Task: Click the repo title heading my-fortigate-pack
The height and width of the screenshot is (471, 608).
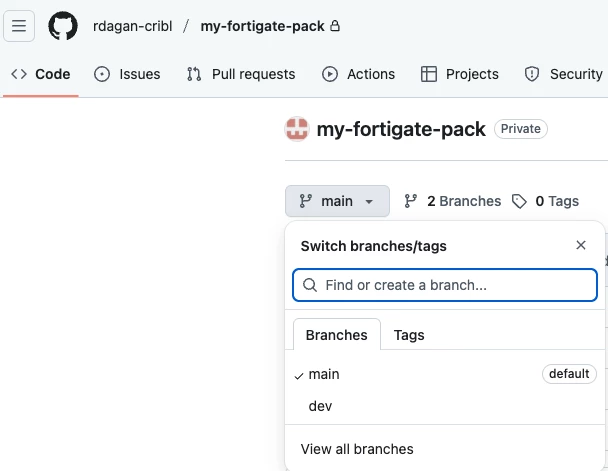Action: [401, 129]
